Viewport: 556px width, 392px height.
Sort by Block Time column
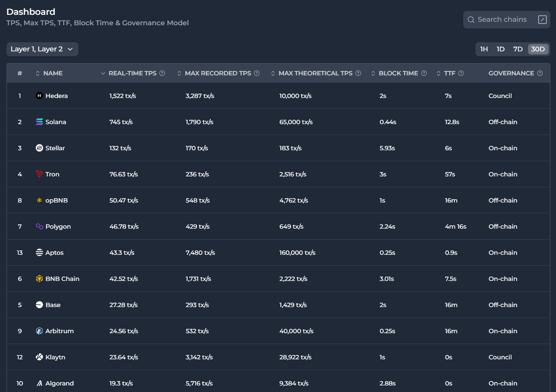coord(394,73)
